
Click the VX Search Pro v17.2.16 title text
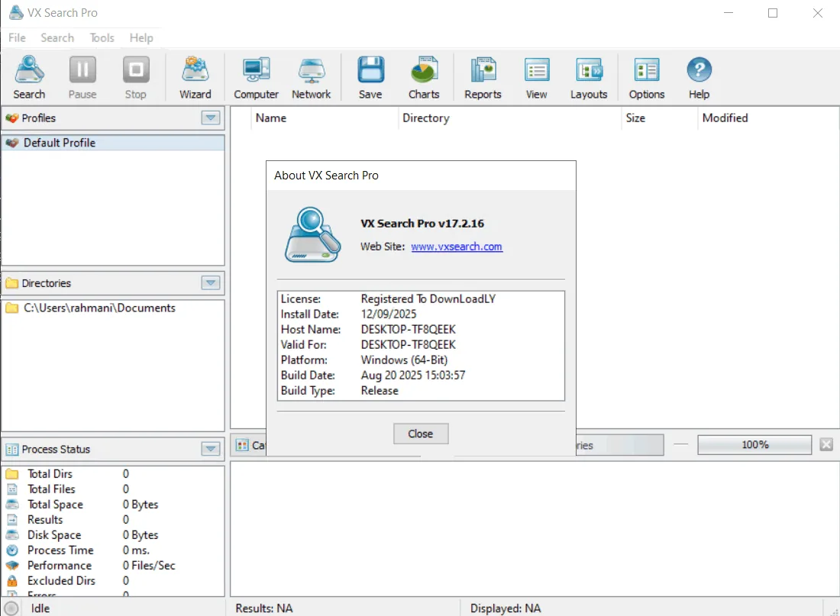pos(422,224)
